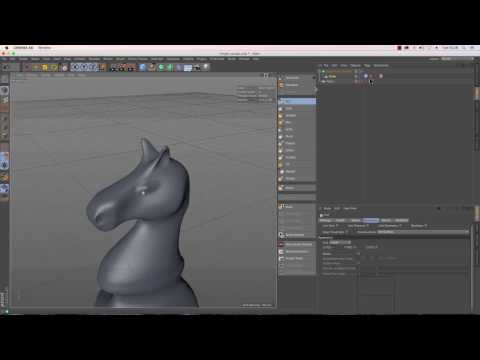Click the Spline Pen icon
The height and width of the screenshot is (360, 480).
(x=152, y=67)
